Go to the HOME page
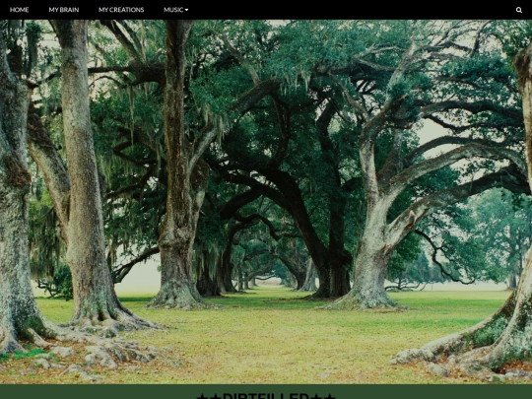 pyautogui.click(x=20, y=10)
